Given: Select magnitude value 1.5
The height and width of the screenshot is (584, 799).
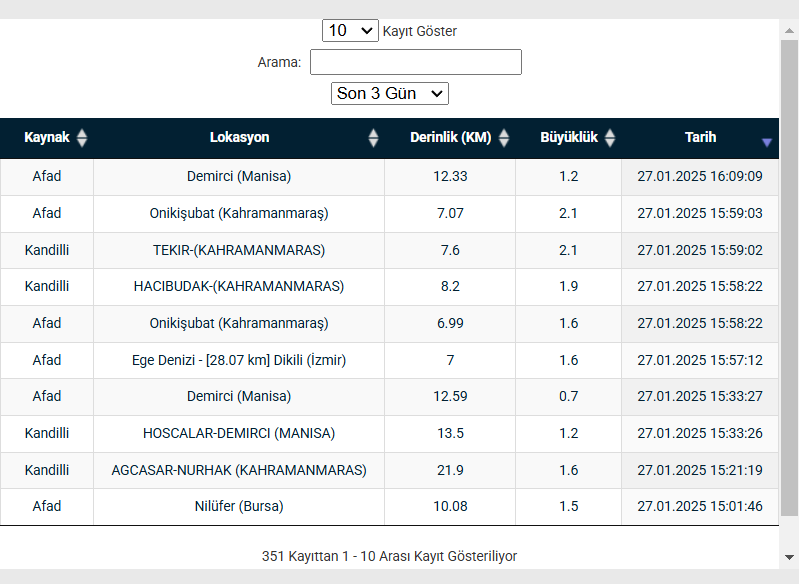Looking at the screenshot, I should tap(569, 507).
